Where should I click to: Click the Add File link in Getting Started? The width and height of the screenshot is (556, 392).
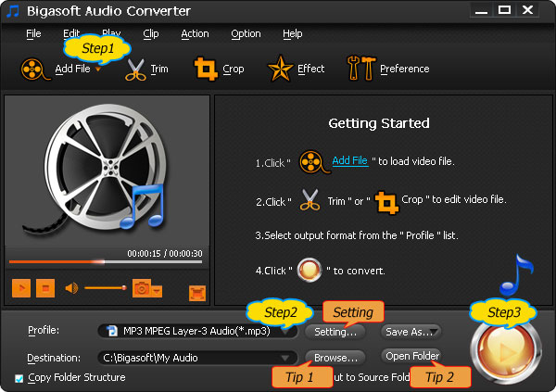tap(349, 160)
